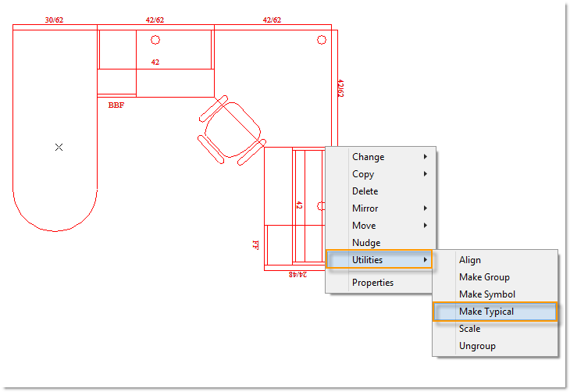Click the BBF label text
The height and width of the screenshot is (392, 570).
pyautogui.click(x=116, y=105)
